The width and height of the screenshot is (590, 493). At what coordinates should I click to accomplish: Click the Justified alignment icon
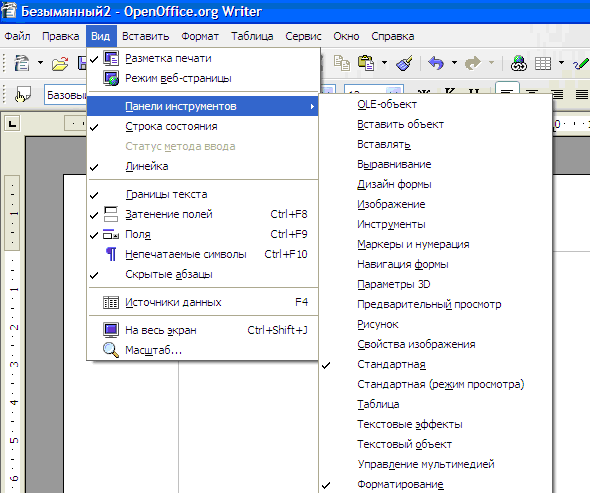pos(582,94)
